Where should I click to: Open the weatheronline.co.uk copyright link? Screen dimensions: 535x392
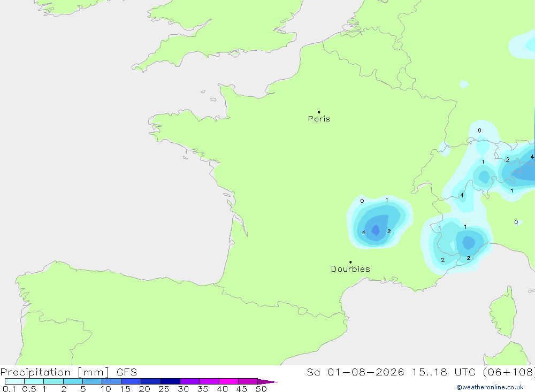tap(490, 387)
